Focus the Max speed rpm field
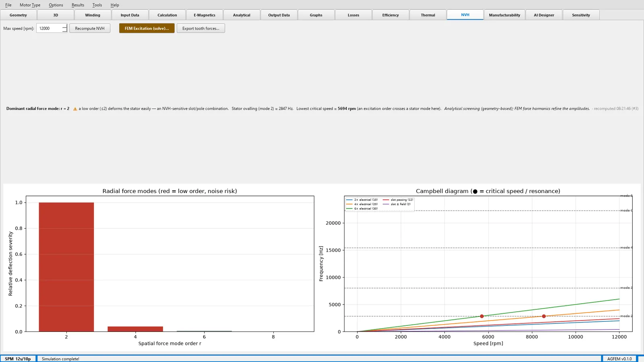Image resolution: width=644 pixels, height=362 pixels. 50,28
